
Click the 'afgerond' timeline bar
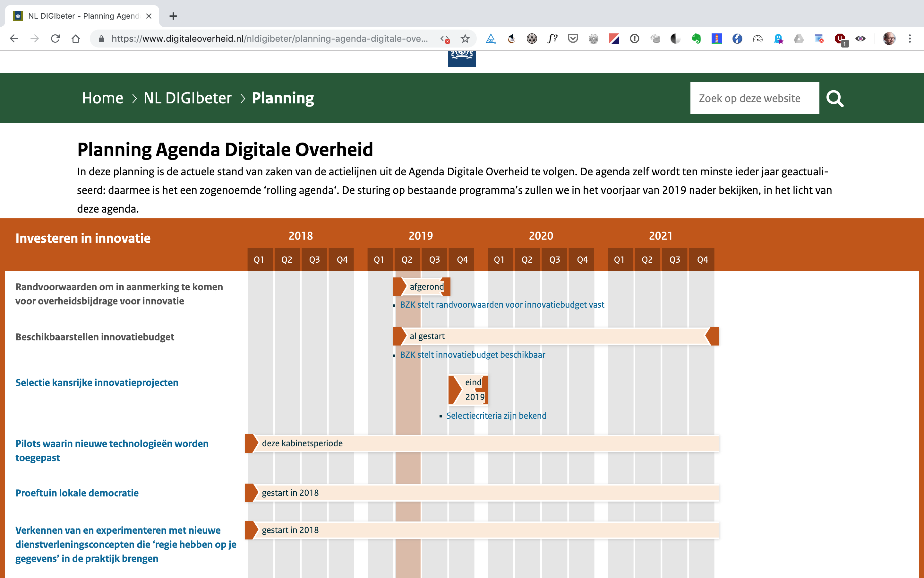pos(422,287)
